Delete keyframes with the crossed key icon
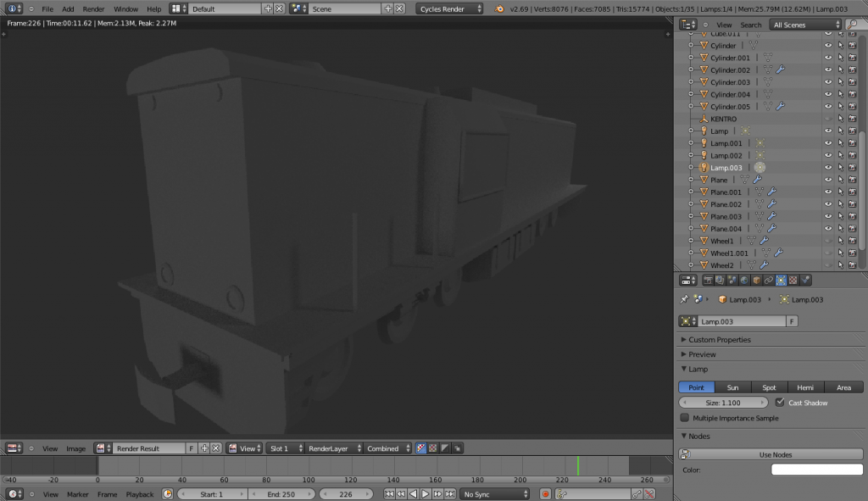The width and height of the screenshot is (868, 501). (648, 494)
